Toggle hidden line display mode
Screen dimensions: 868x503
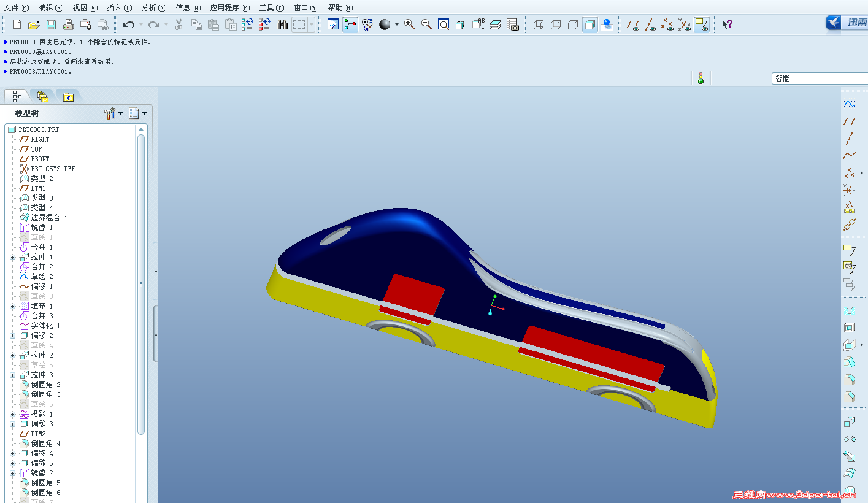point(556,25)
